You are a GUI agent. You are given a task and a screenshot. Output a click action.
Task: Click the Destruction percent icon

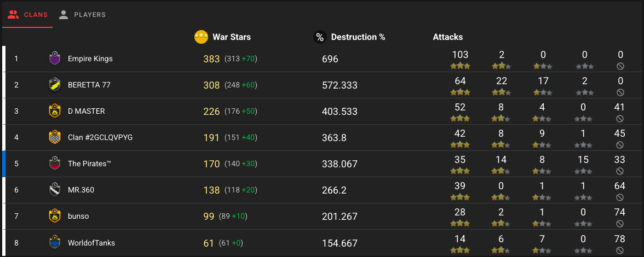click(320, 37)
